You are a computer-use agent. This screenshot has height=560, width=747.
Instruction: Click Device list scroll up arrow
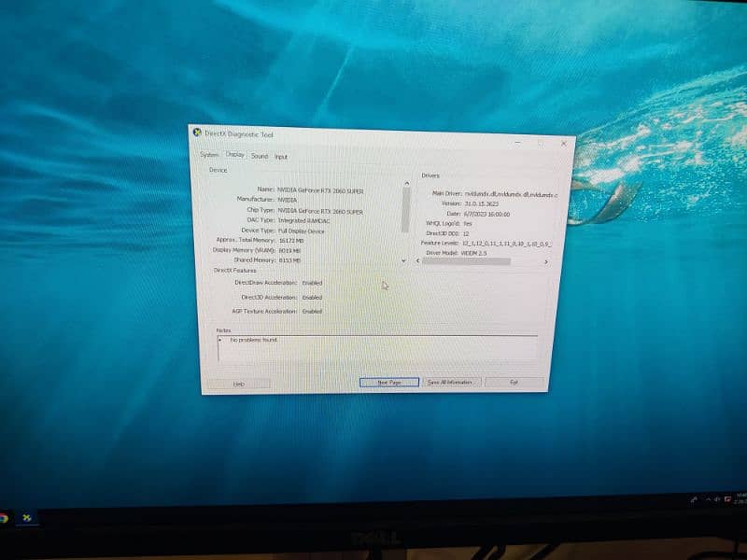406,183
